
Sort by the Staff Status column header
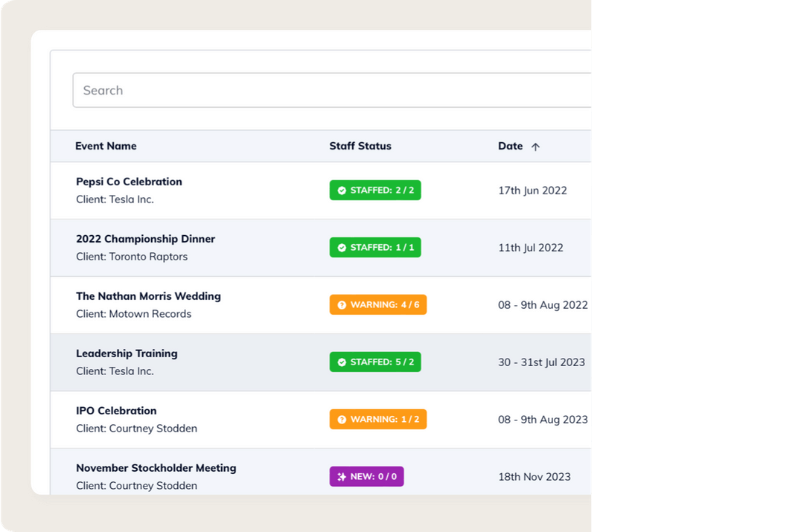360,146
